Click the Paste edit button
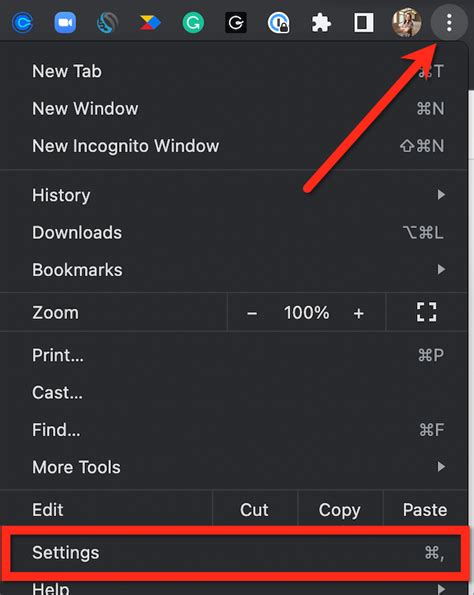This screenshot has height=595, width=474. tap(425, 510)
